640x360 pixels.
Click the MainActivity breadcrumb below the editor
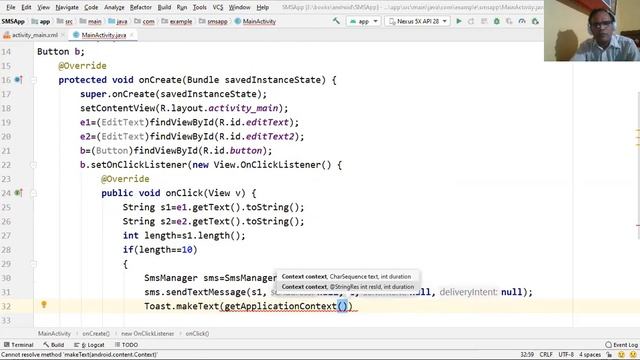54,333
